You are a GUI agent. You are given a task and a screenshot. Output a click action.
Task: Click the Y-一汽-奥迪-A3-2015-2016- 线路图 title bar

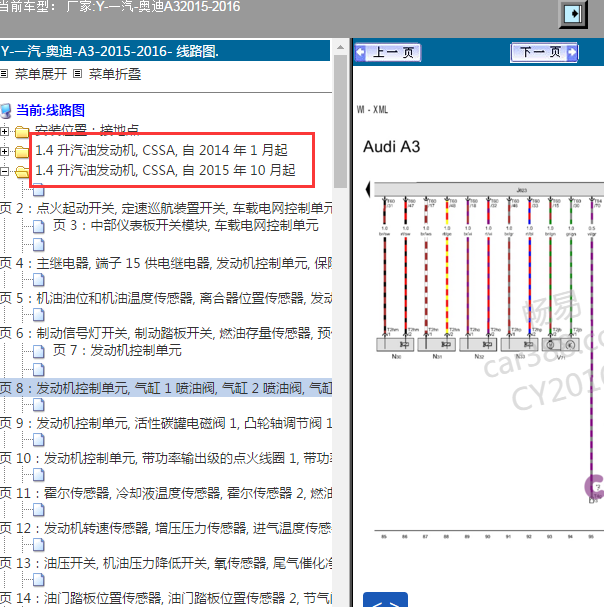[x=165, y=51]
